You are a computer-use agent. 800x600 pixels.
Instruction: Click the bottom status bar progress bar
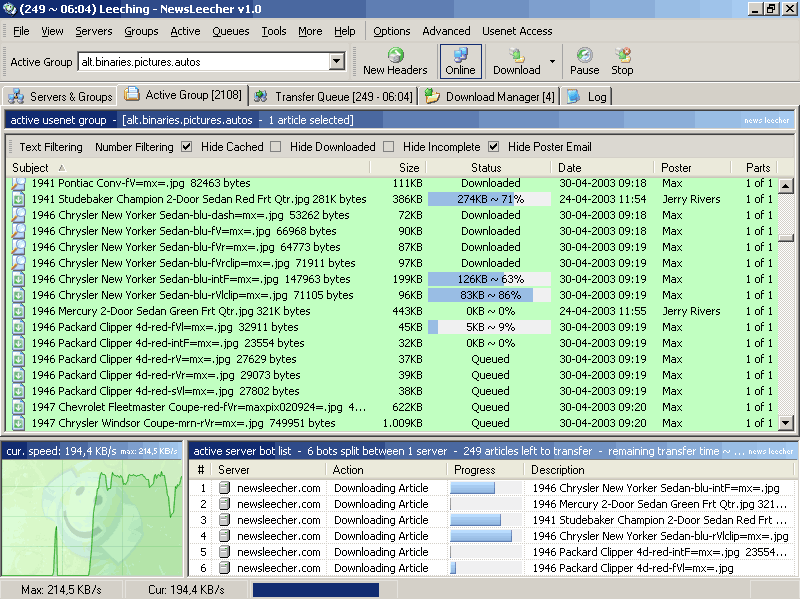click(x=316, y=590)
